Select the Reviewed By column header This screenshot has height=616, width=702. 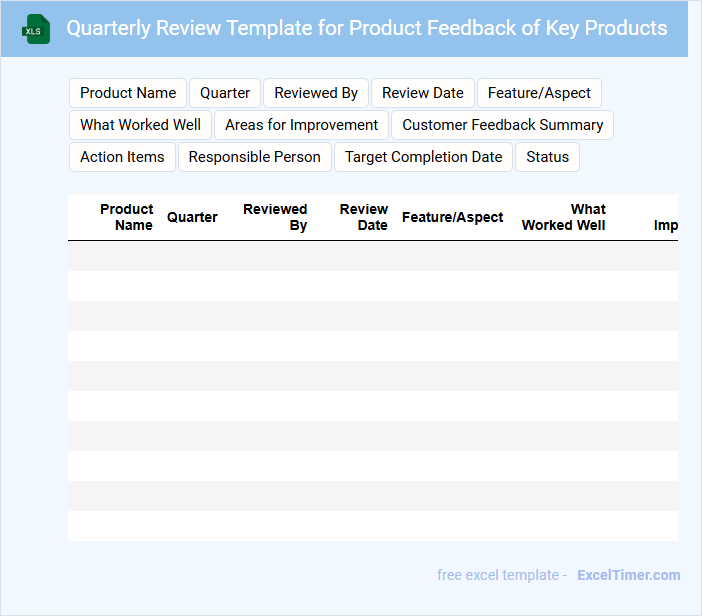[x=275, y=217]
